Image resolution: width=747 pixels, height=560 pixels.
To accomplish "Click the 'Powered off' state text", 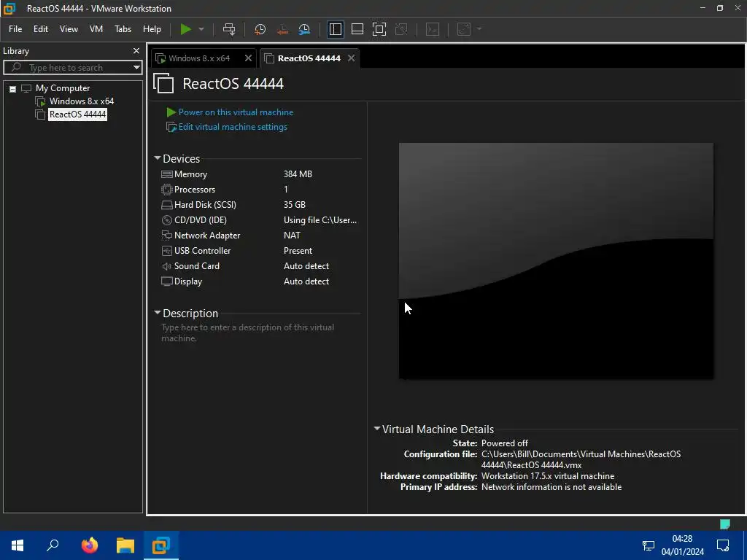I will (505, 443).
